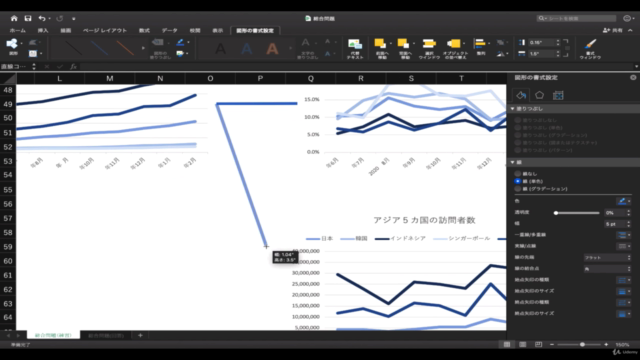Select the 線なし (no line) radio button
The image size is (640, 360).
coord(518,174)
